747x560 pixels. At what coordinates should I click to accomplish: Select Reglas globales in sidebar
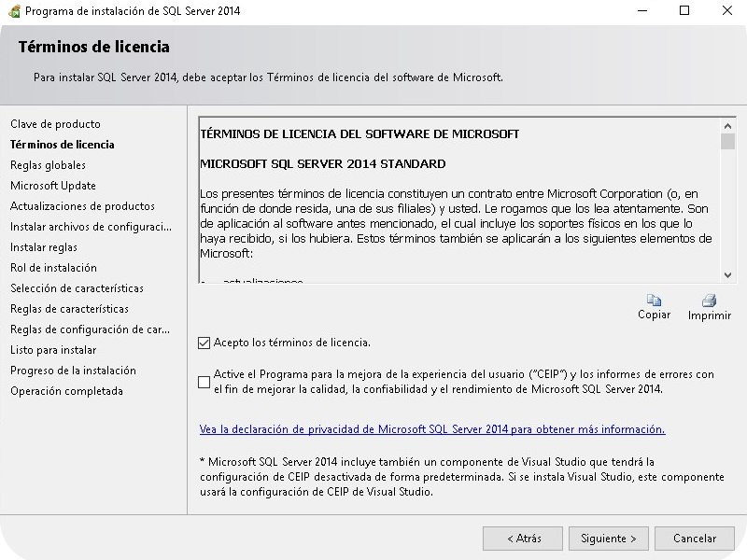pos(48,165)
